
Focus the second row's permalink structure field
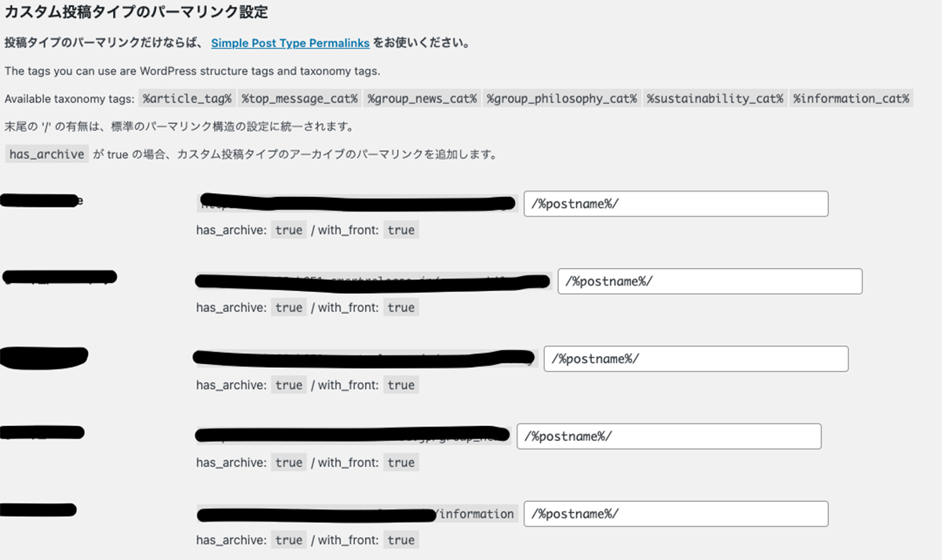click(x=709, y=282)
